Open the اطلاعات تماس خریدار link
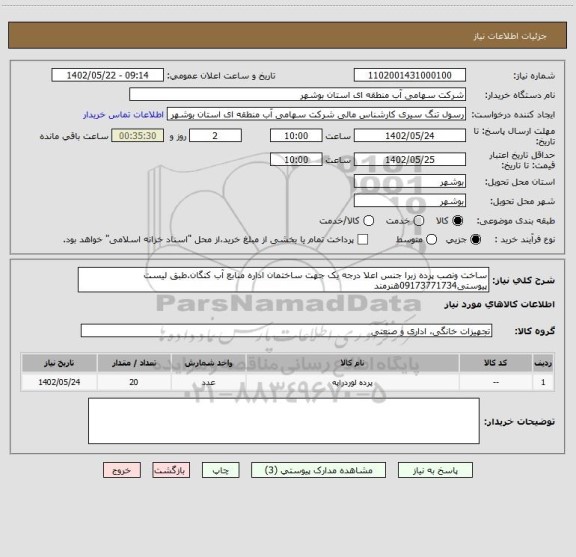 pyautogui.click(x=123, y=115)
